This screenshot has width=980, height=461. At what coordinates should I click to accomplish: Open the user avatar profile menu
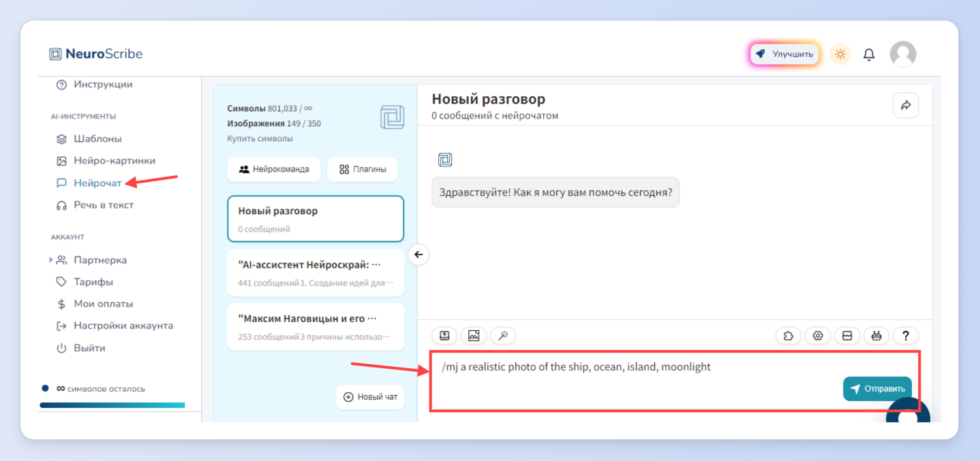tap(903, 54)
